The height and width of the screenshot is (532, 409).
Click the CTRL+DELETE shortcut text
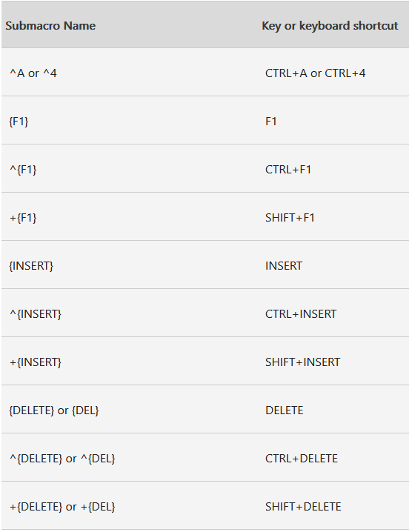coord(302,459)
